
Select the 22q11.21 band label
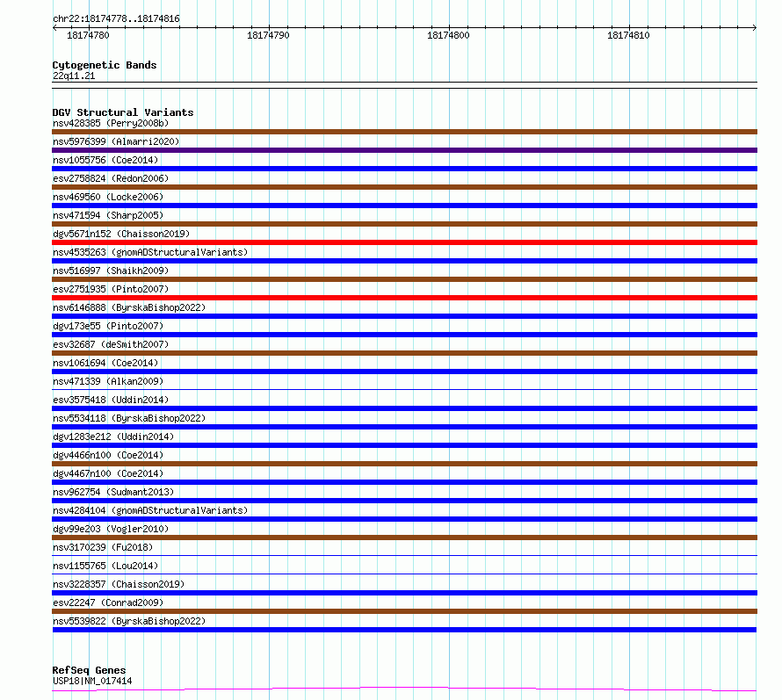click(74, 76)
